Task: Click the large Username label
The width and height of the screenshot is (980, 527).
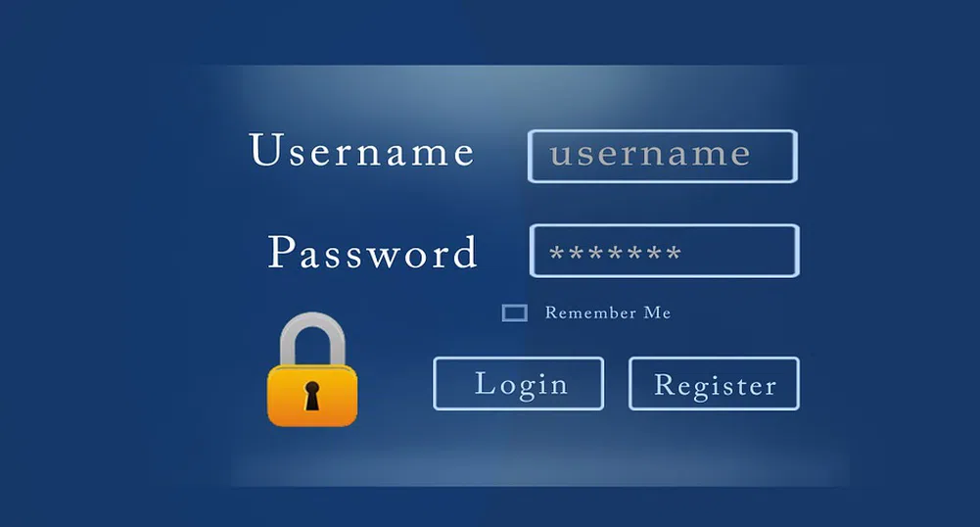Action: (362, 150)
